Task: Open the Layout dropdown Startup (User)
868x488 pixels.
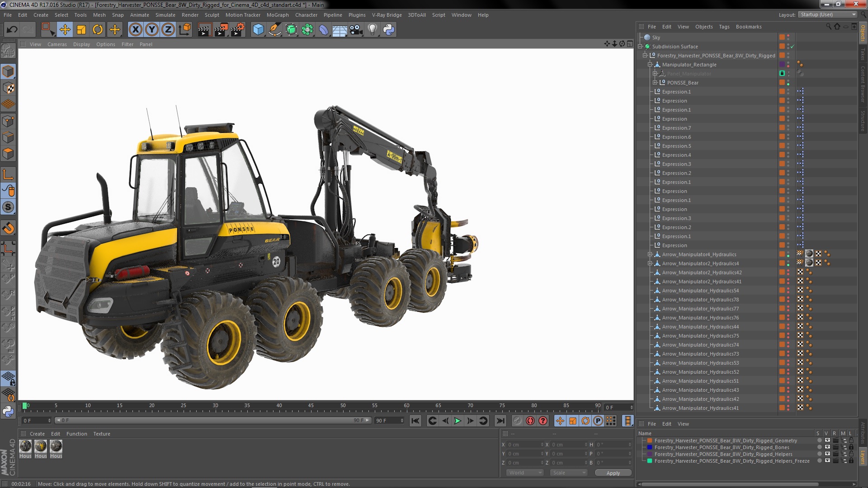Action: pyautogui.click(x=827, y=15)
